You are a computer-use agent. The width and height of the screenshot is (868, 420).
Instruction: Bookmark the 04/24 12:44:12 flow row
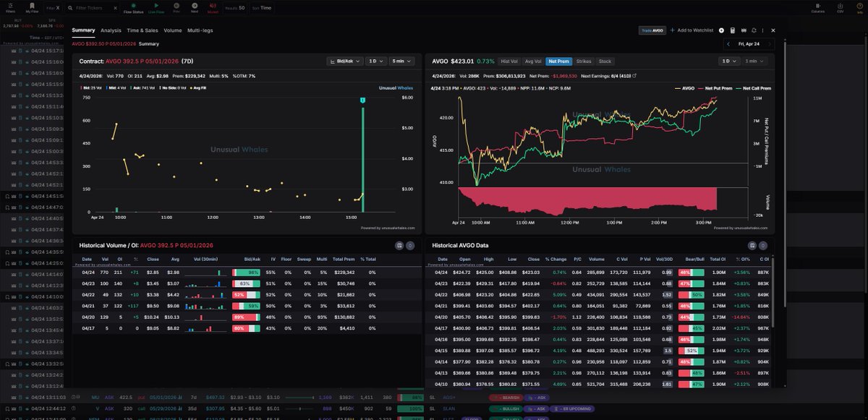tap(7, 408)
